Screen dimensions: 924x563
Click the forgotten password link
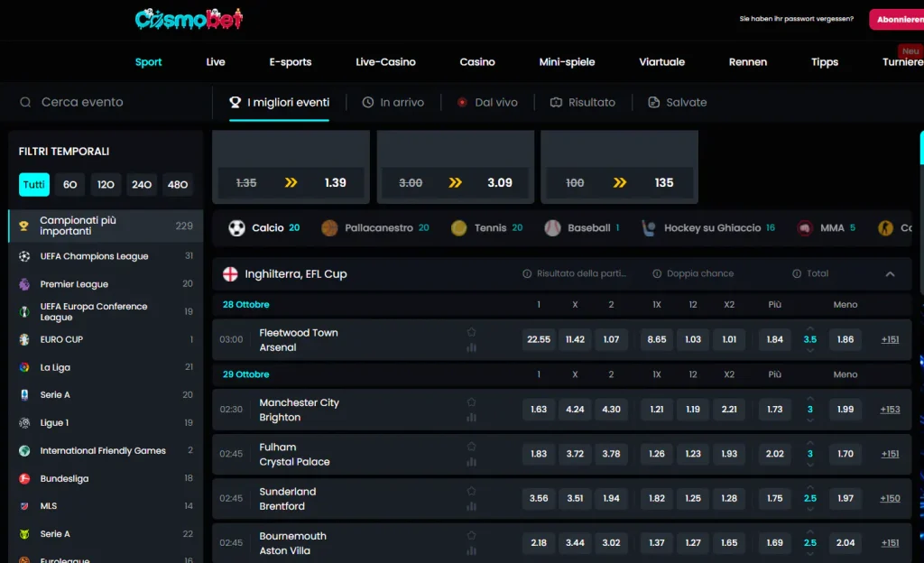pyautogui.click(x=796, y=19)
